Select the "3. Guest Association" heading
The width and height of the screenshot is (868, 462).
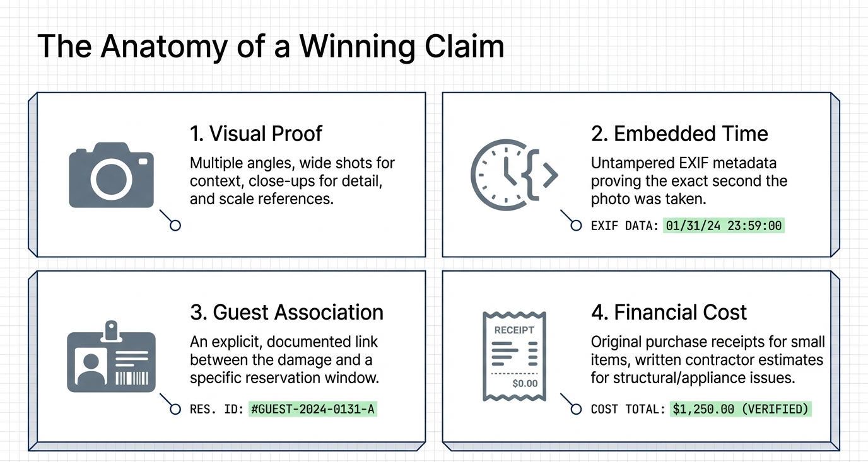click(286, 312)
